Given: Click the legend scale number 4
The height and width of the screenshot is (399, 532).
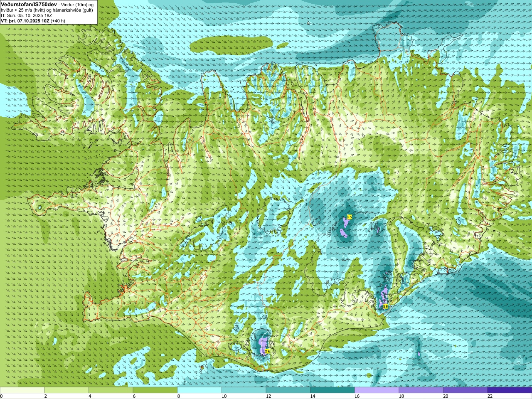Looking at the screenshot, I should point(90,396).
